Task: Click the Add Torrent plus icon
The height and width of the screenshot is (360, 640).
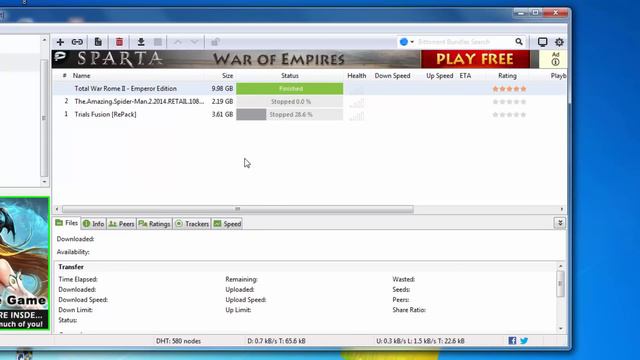Action: click(60, 42)
